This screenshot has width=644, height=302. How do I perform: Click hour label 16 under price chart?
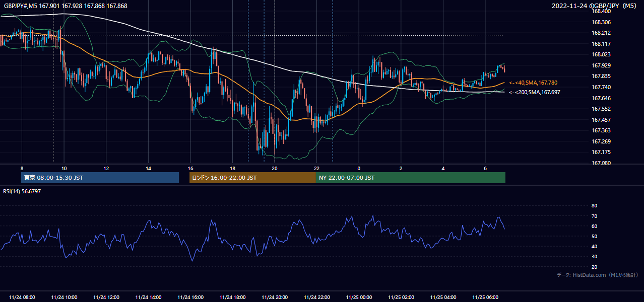click(x=190, y=168)
